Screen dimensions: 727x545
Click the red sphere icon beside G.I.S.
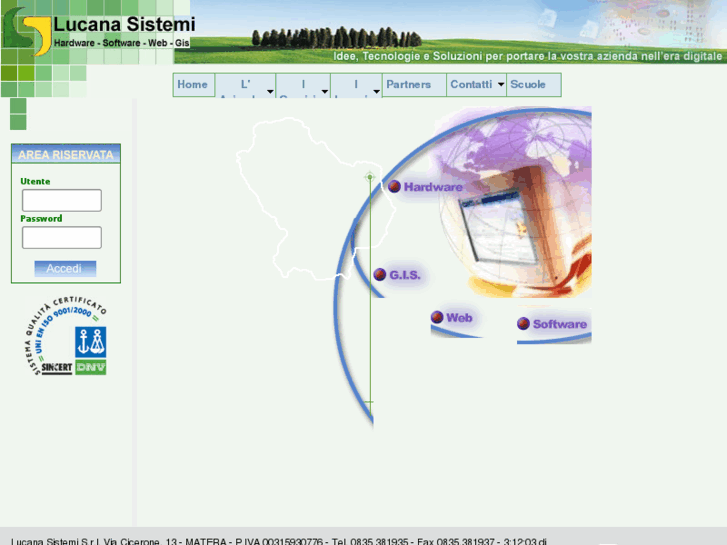pyautogui.click(x=380, y=275)
